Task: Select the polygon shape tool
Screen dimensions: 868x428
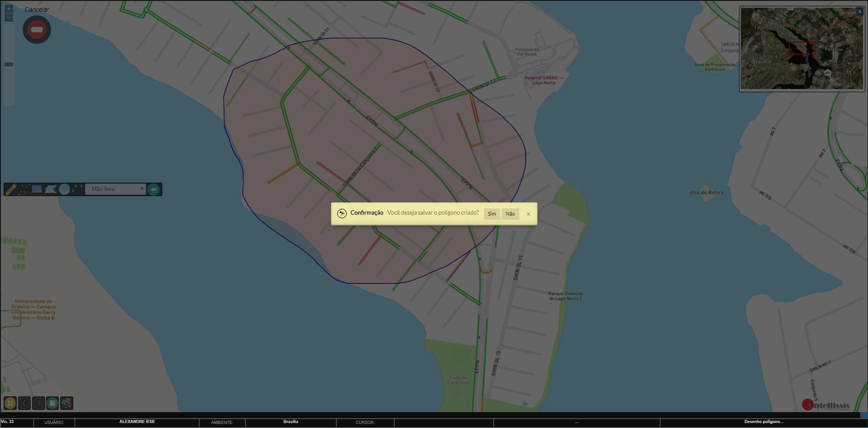Action: coord(51,189)
